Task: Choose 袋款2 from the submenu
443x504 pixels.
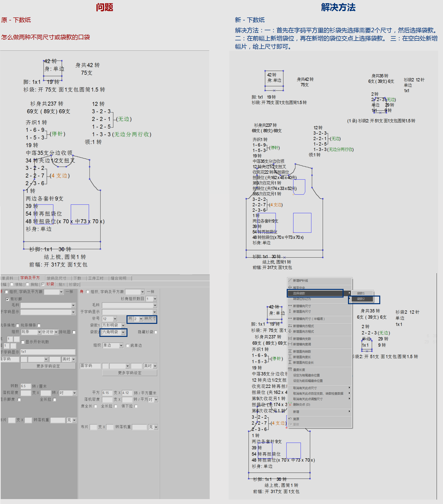Action: pos(361,299)
